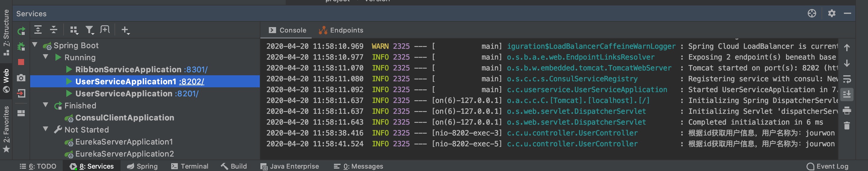Select ConsulClientApplication in the tree
The height and width of the screenshot is (171, 868).
(x=124, y=117)
